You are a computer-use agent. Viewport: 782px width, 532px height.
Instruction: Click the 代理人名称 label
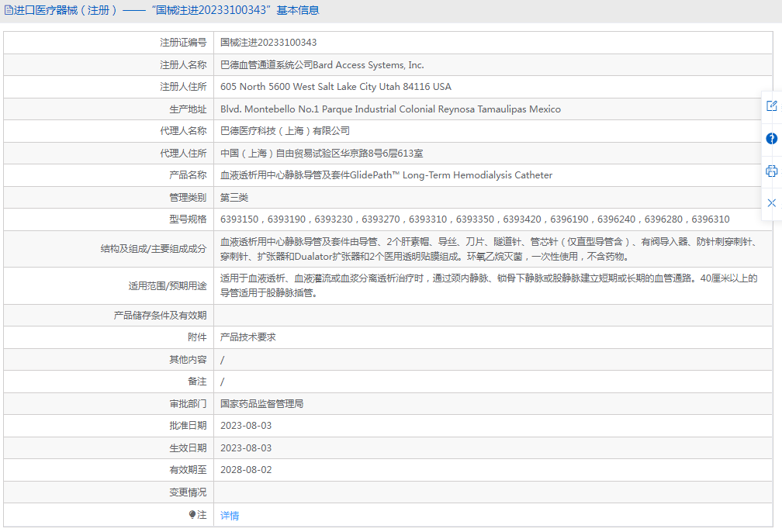183,131
